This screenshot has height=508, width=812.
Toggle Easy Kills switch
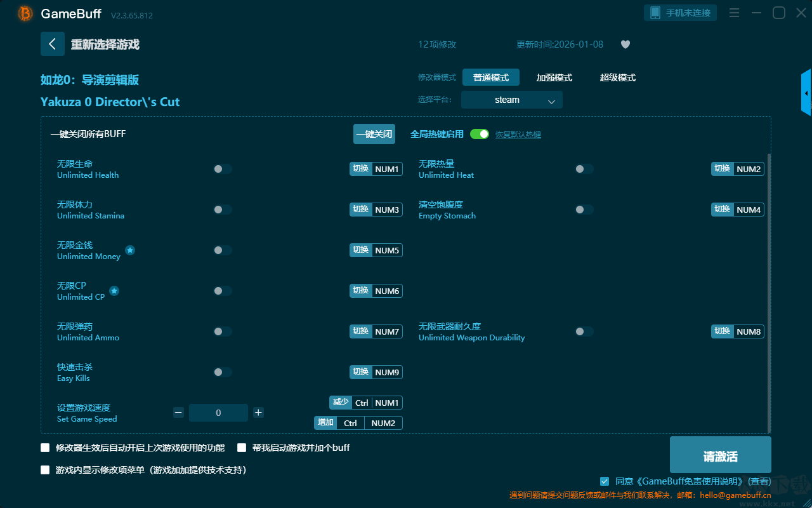point(223,372)
